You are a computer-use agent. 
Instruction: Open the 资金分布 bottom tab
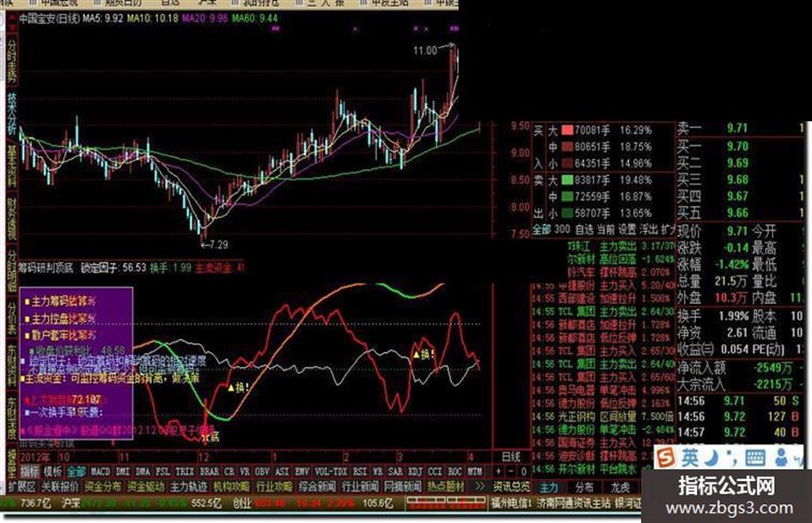[x=102, y=487]
